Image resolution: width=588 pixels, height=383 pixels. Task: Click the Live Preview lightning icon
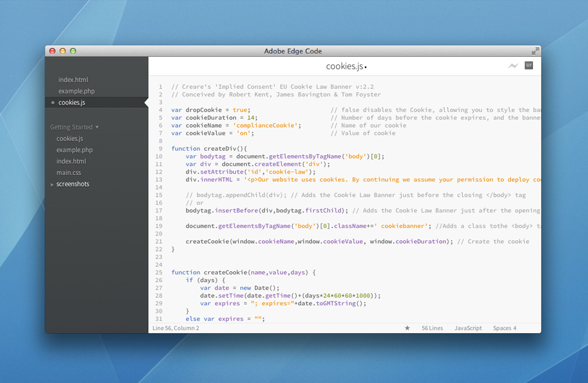[513, 66]
